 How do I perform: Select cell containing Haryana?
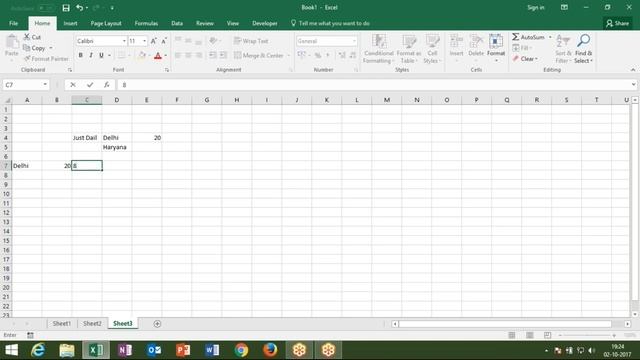click(117, 147)
